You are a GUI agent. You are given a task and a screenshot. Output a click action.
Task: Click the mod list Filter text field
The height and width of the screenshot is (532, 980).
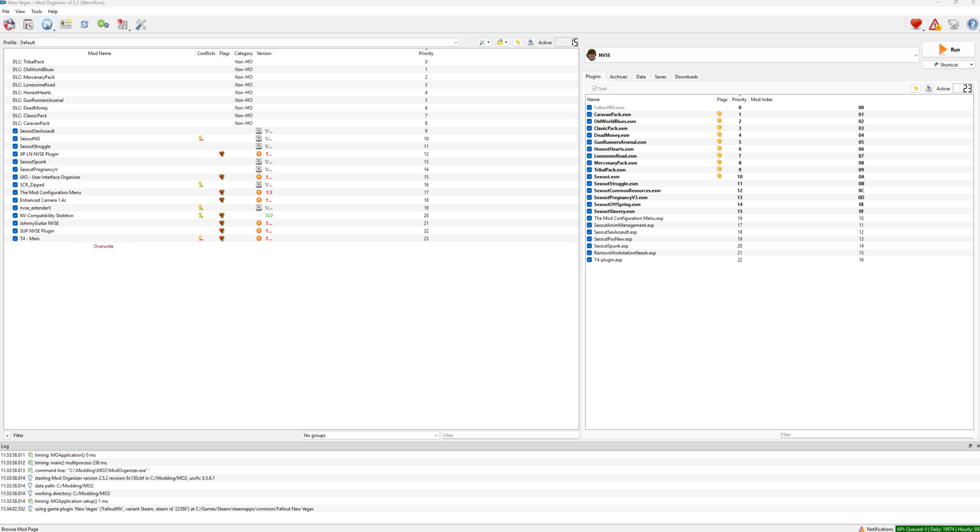[510, 436]
